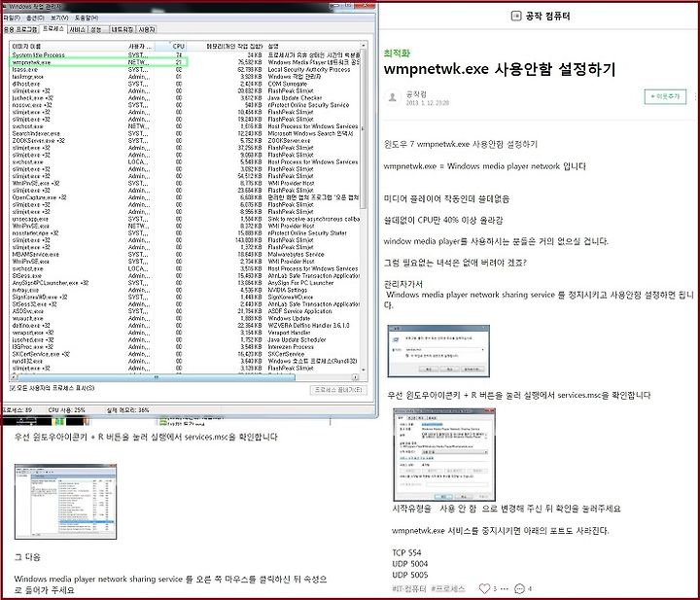Open the Run dialog screenshot thumbnail
Image resolution: width=700 pixels, height=600 pixels.
[x=438, y=351]
